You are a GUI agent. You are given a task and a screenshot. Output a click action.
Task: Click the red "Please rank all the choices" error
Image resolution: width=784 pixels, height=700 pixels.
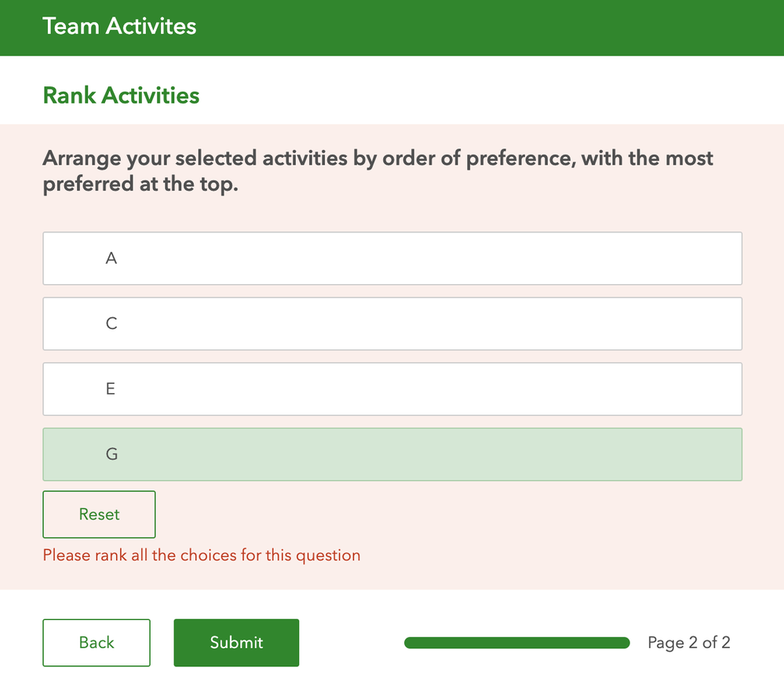(x=202, y=556)
